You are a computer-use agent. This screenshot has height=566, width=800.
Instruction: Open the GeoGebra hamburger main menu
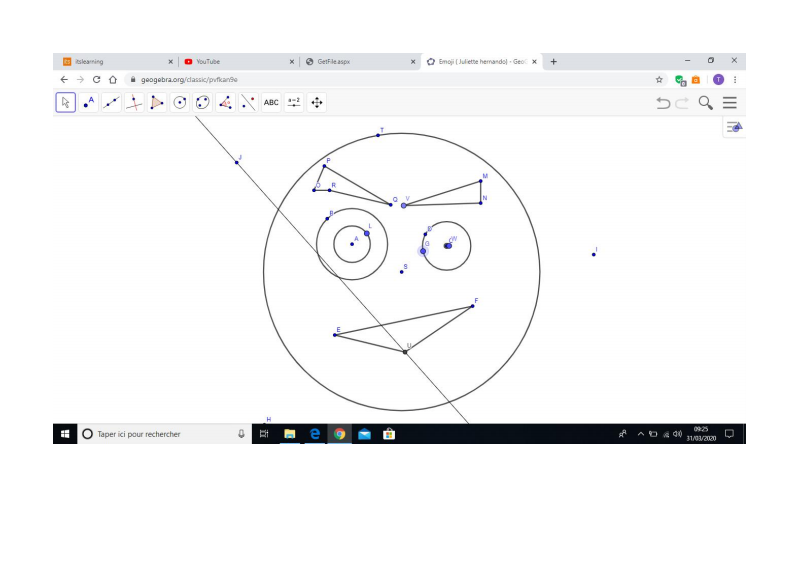(x=730, y=102)
